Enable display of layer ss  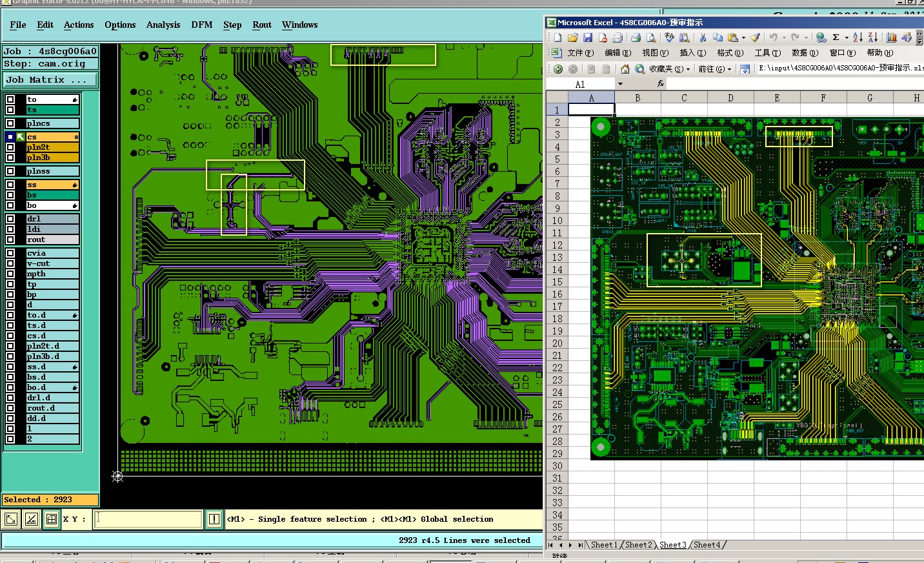tap(10, 185)
